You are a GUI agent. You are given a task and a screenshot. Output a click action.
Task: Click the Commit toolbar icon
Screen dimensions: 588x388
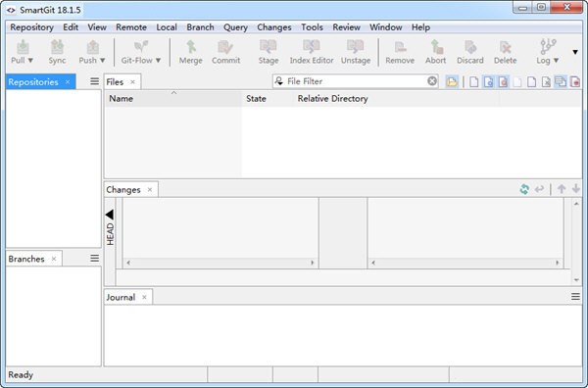pyautogui.click(x=225, y=47)
